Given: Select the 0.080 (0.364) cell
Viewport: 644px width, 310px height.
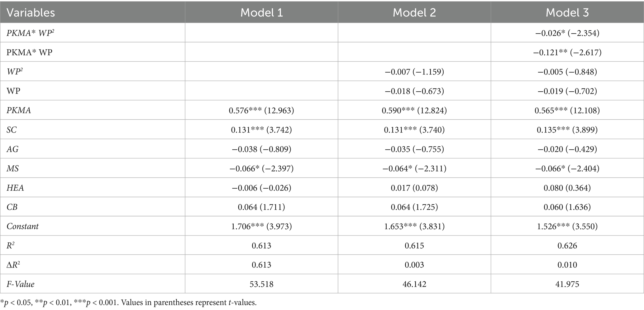Looking at the screenshot, I should (567, 188).
